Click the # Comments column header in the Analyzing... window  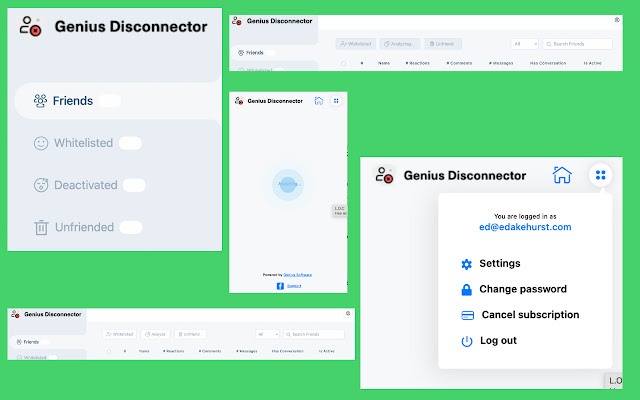point(459,63)
